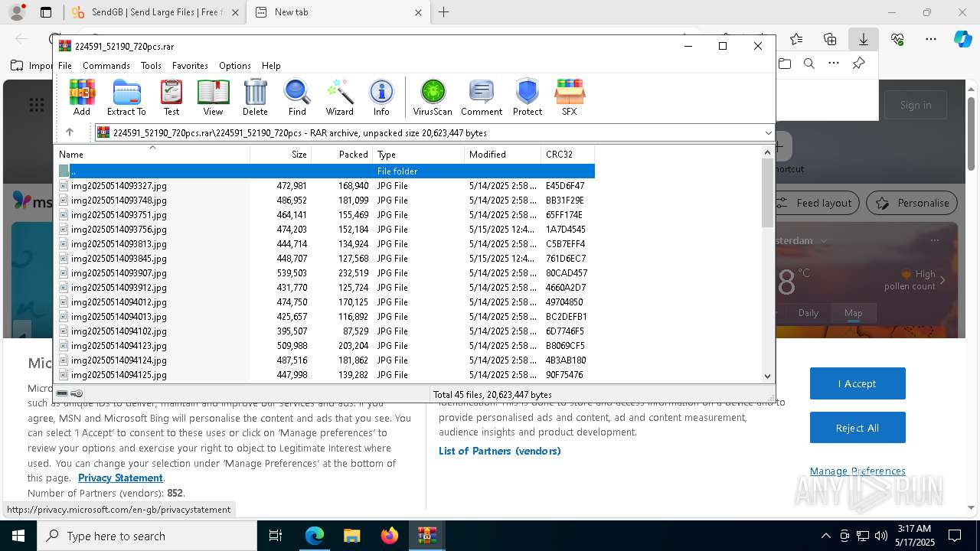The image size is (980, 551).
Task: Select file img20250514094012.jpg
Action: (x=325, y=302)
